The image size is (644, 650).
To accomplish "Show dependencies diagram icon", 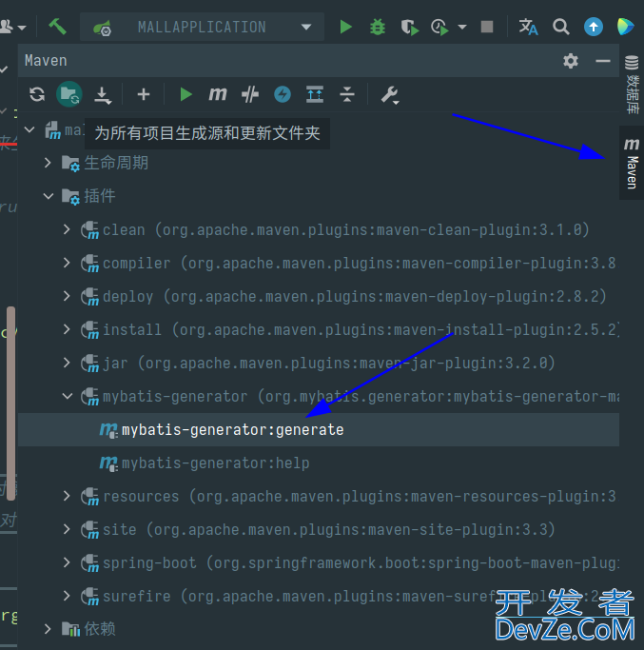I will tap(315, 94).
